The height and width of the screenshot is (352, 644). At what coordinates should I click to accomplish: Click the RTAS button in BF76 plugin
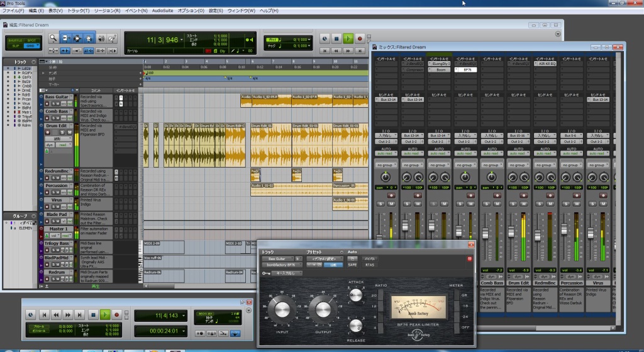coord(370,265)
